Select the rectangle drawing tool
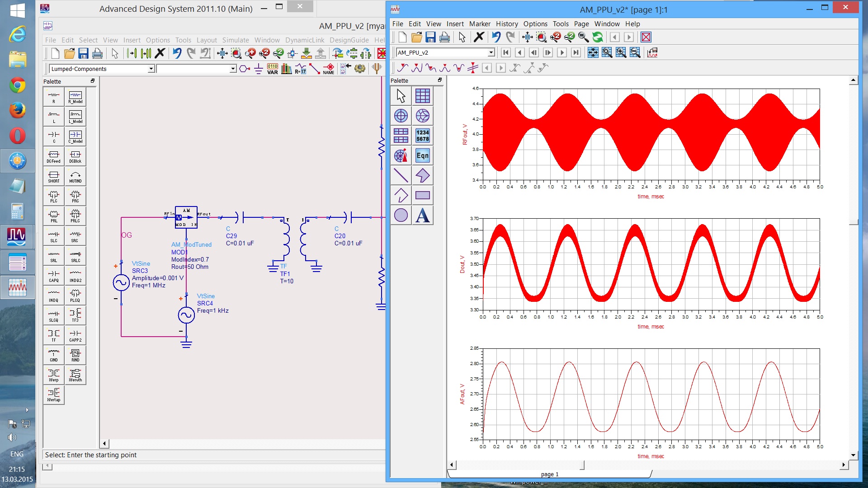This screenshot has height=488, width=868. coord(422,195)
